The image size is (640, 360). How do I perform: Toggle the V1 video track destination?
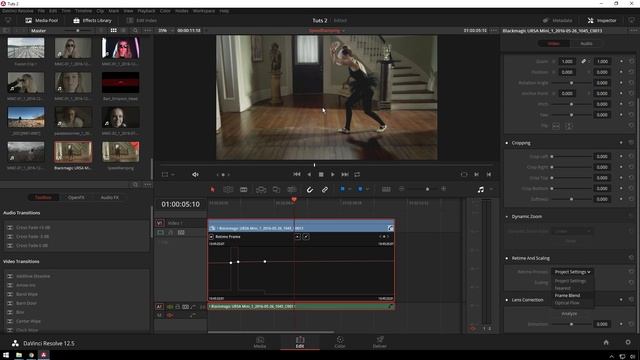pos(159,223)
